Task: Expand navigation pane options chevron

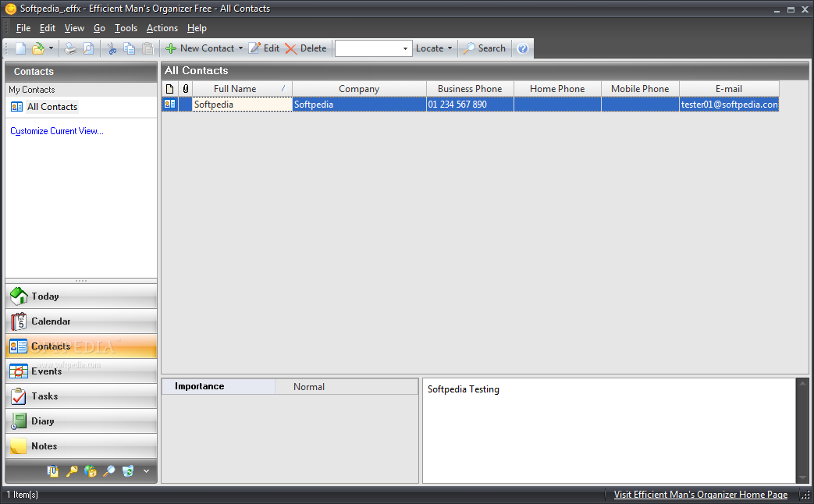Action: (147, 471)
